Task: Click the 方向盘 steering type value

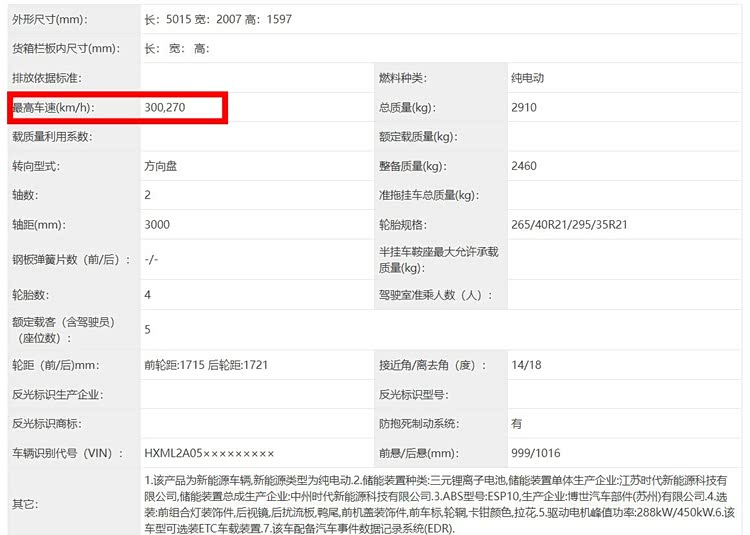Action: point(161,166)
